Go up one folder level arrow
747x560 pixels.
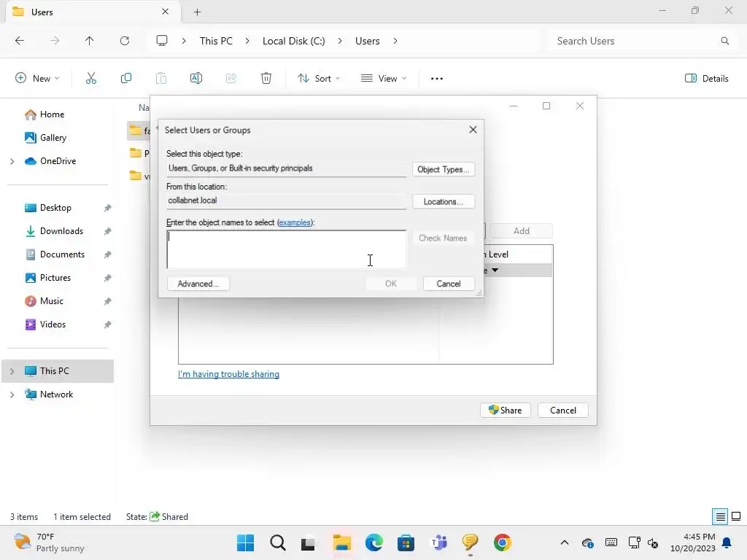click(x=89, y=41)
